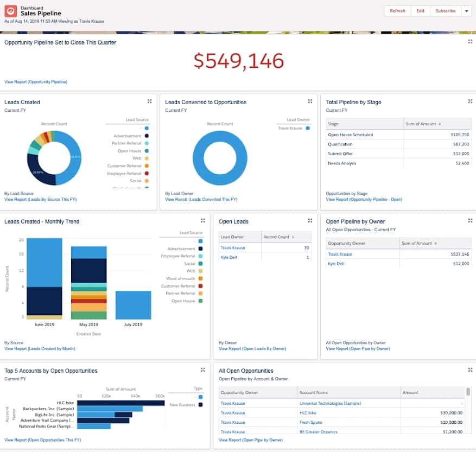Click the Open House Scheduled stage row
This screenshot has width=476, height=452.
[x=398, y=135]
